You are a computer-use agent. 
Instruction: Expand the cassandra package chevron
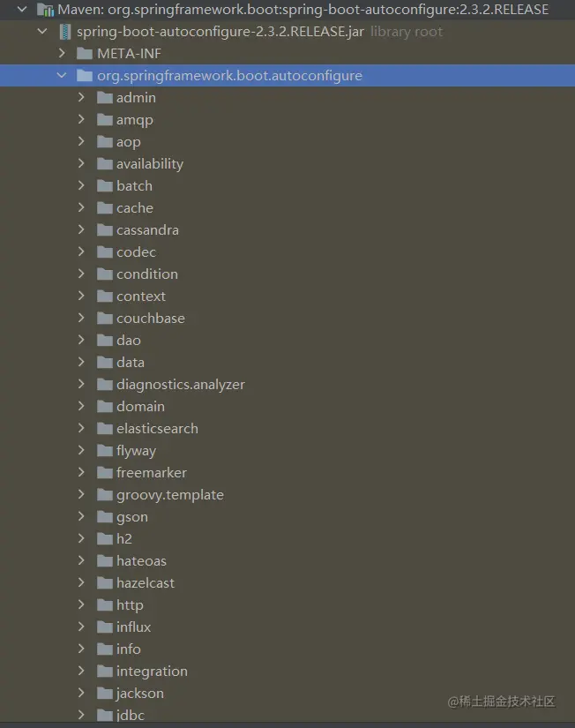coord(81,229)
